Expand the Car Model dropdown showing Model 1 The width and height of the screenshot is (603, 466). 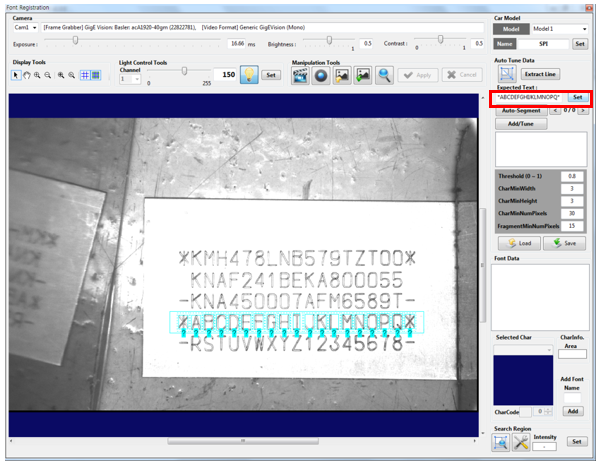[558, 29]
